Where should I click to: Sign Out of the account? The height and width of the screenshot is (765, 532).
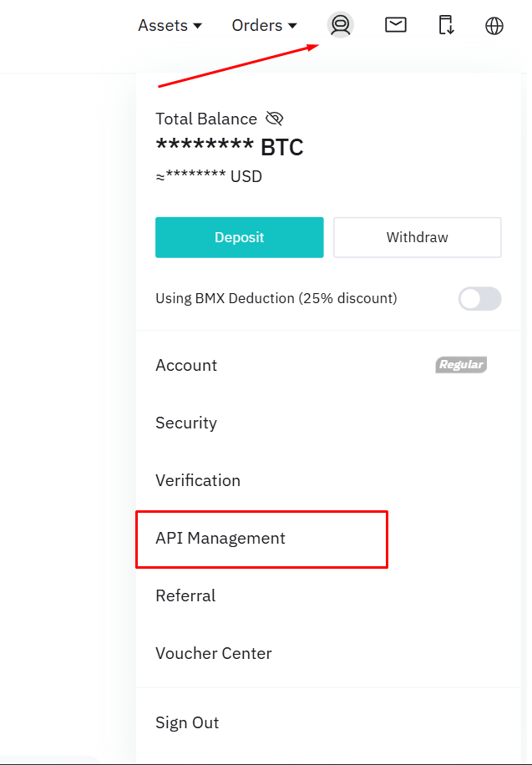coord(187,722)
